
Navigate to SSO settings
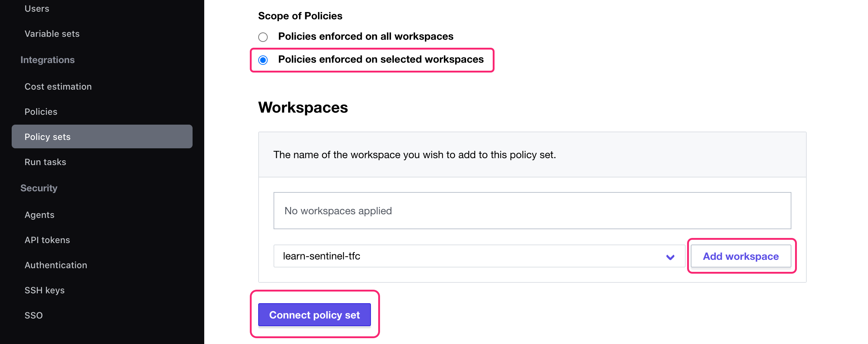[34, 315]
